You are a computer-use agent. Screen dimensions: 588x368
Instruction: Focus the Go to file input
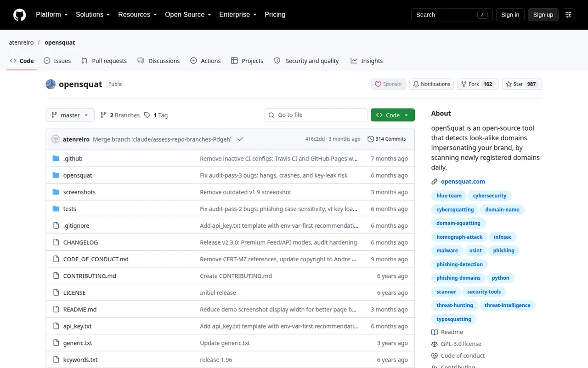tap(316, 115)
